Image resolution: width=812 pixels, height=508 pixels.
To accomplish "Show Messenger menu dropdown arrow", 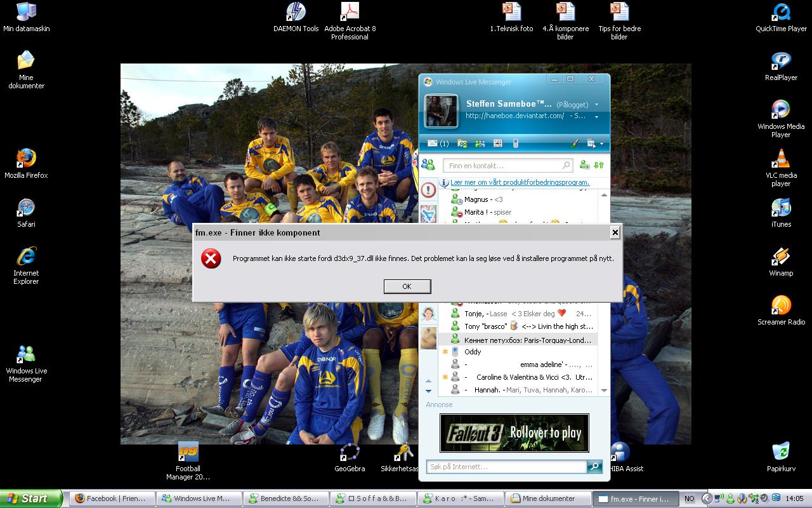I will 601,144.
